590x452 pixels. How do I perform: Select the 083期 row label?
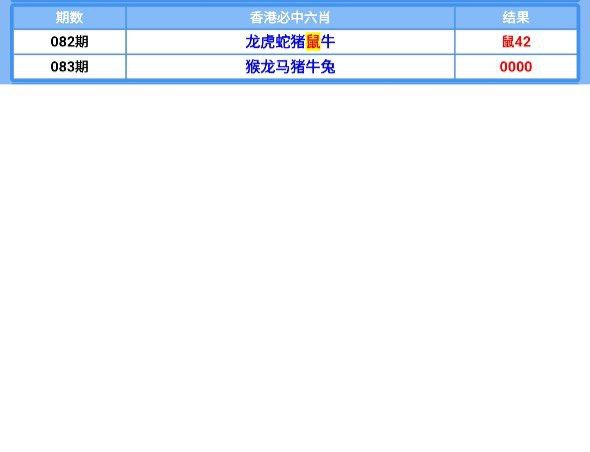point(69,67)
